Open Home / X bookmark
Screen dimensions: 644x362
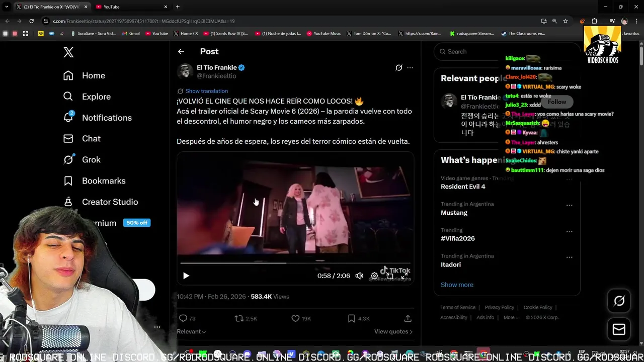click(x=186, y=34)
